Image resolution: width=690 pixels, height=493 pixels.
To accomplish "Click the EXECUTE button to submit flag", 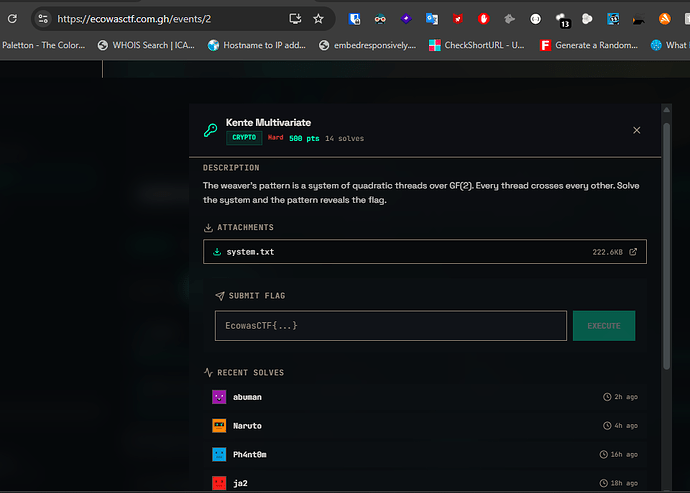I will pyautogui.click(x=604, y=326).
